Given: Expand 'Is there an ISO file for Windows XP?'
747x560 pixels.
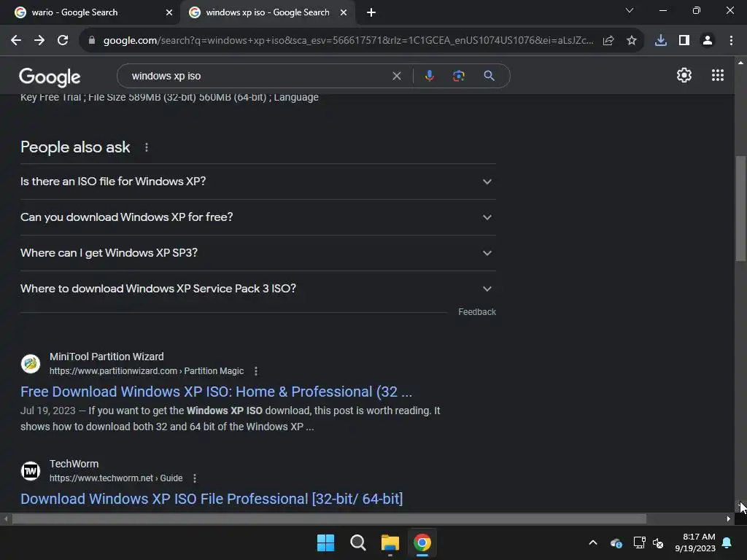Looking at the screenshot, I should point(258,182).
